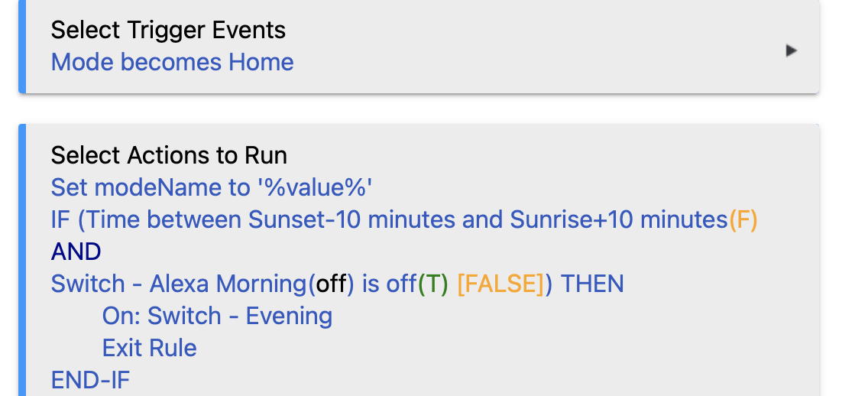Click the Select Actions to Run heading
The height and width of the screenshot is (396, 868).
point(169,156)
